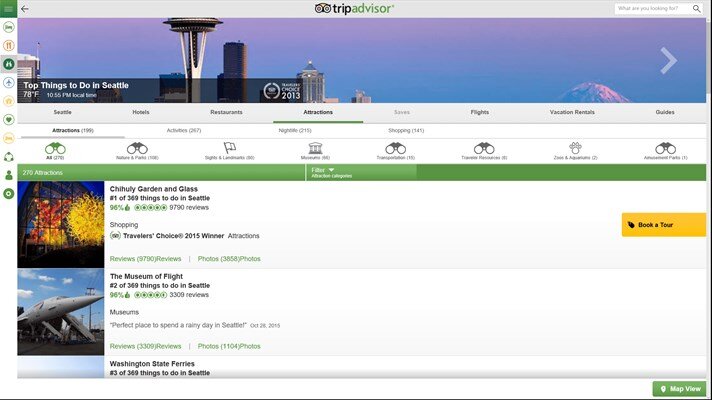Viewport: 712px width, 400px height.
Task: Open the Restaurants tab
Action: coord(226,112)
